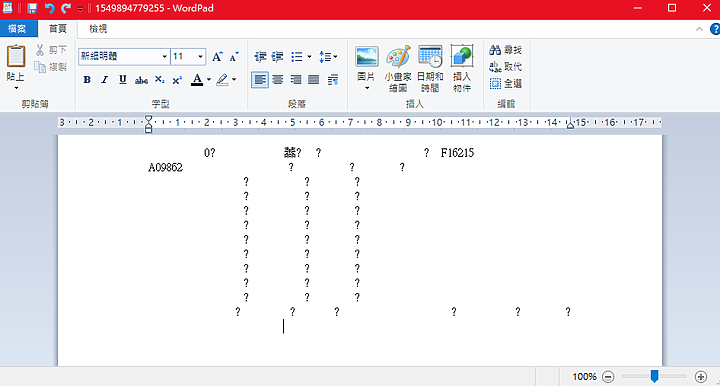Open WordPad help
720x386 pixels.
pyautogui.click(x=715, y=29)
